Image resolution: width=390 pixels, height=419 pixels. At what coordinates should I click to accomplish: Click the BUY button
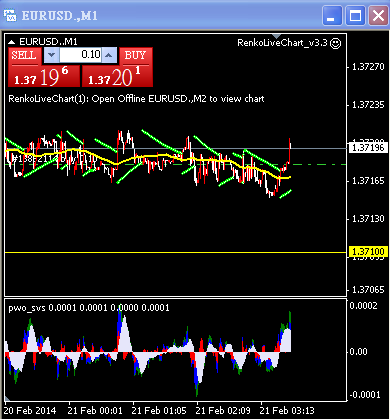click(136, 56)
